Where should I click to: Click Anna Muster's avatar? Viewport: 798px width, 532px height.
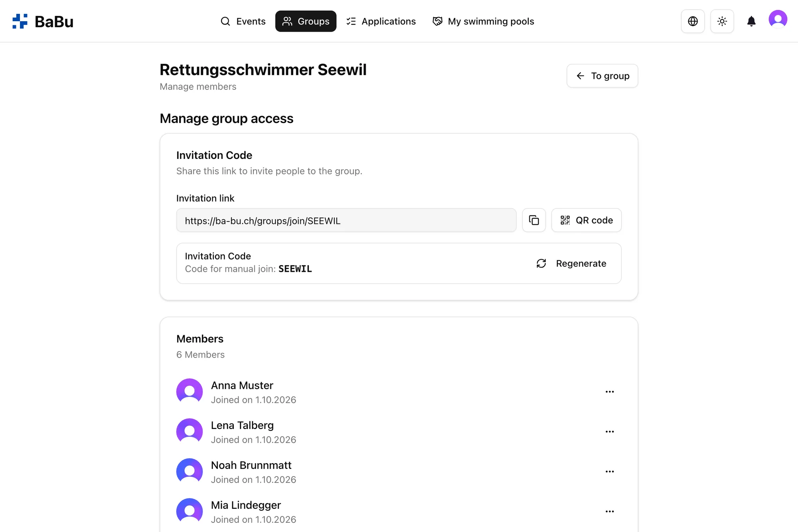tap(190, 392)
